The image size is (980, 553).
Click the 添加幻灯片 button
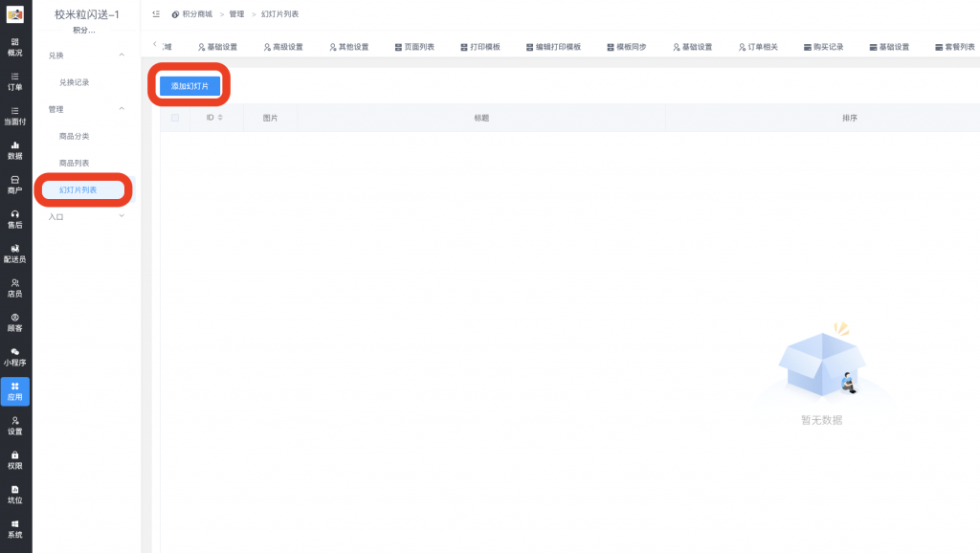190,85
